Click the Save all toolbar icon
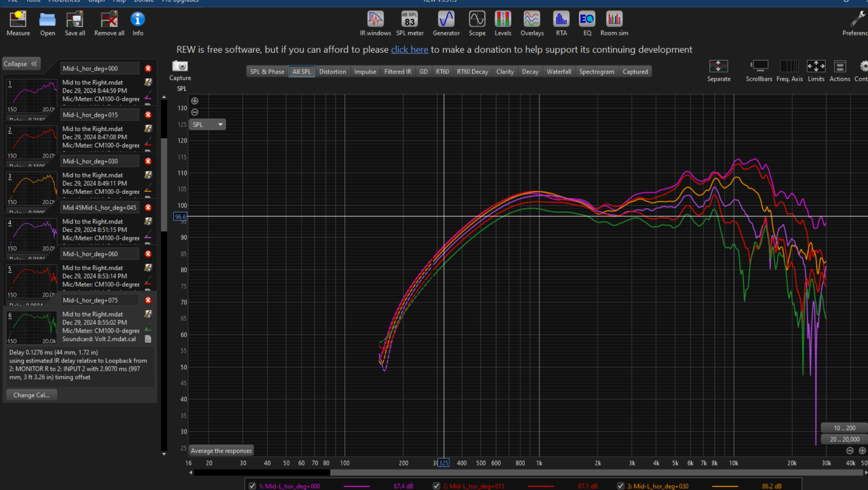The image size is (868, 490). [x=75, y=23]
